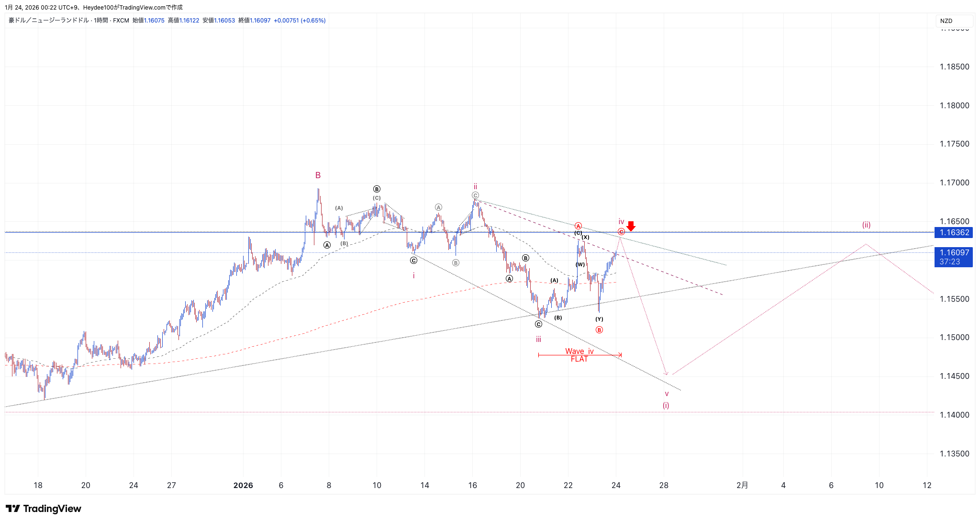Click the '2026' year label on time axis

coord(243,485)
